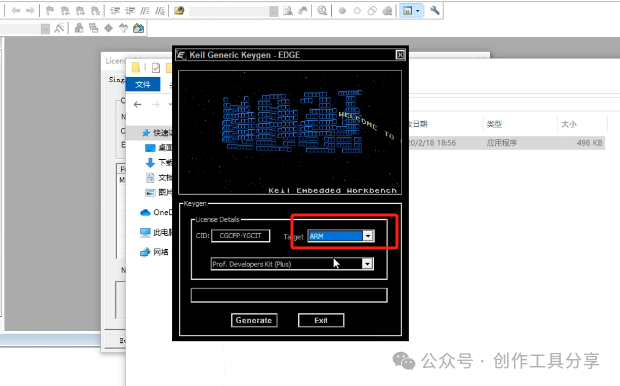
Task: Select This PC (此电脑) in Explorer sidebar
Action: point(156,232)
